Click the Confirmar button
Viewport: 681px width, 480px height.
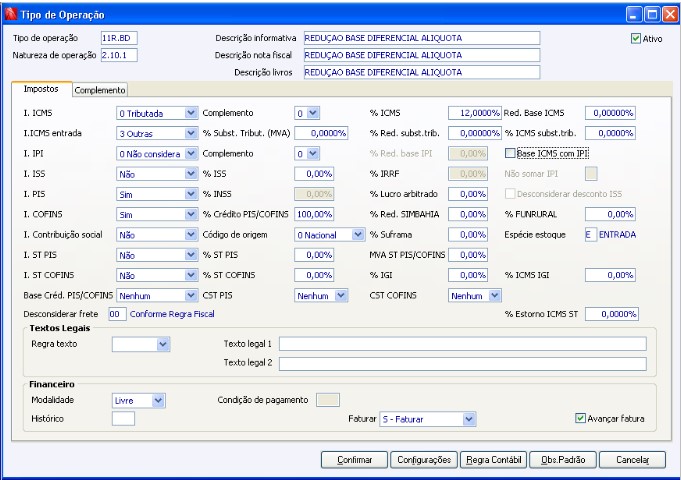354,460
